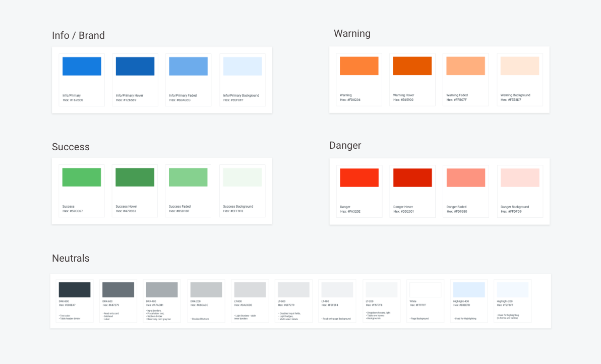The height and width of the screenshot is (364, 601).
Task: Click the 'Hex: #DADCDE' label
Action: point(243,306)
